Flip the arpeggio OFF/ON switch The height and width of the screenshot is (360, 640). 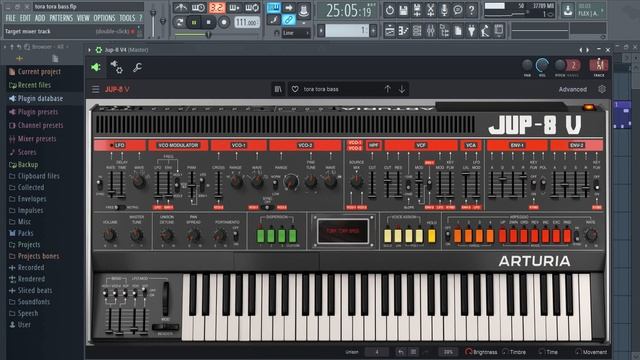[448, 236]
